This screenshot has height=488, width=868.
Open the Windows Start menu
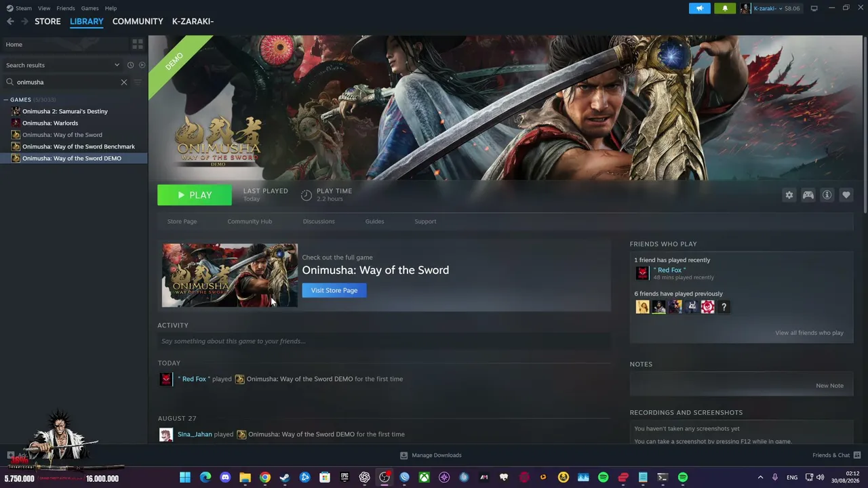[x=185, y=477]
